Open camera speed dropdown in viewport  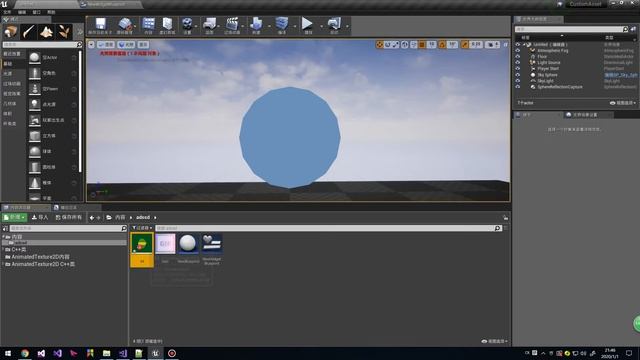pos(492,44)
